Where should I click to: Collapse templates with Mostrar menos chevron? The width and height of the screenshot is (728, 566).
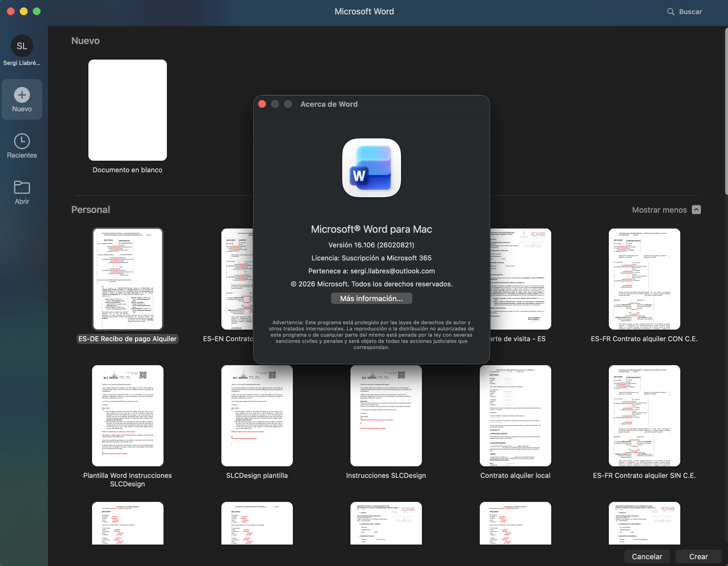pyautogui.click(x=696, y=210)
